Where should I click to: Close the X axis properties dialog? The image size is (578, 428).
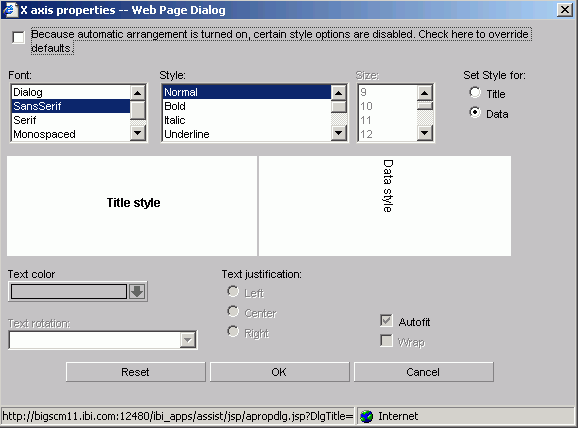(565, 10)
